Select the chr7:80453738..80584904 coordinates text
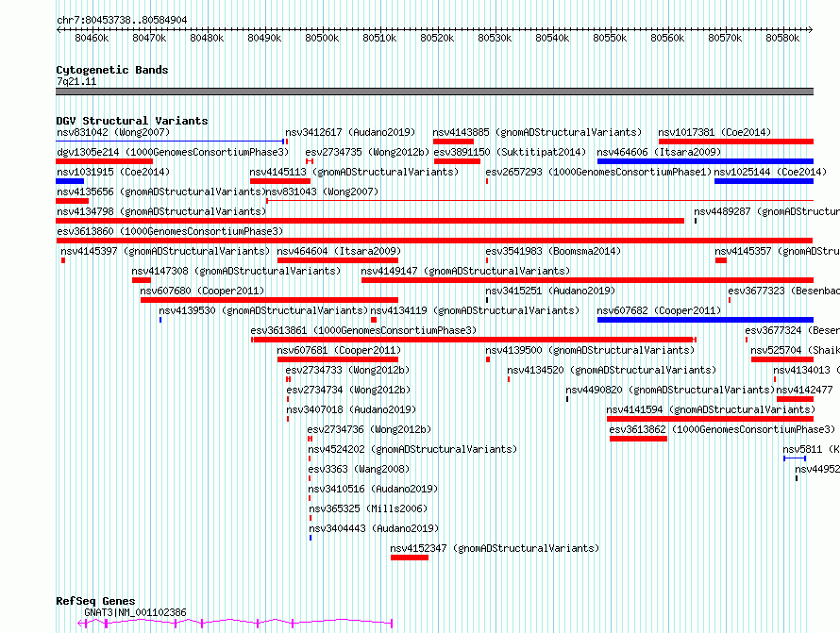840x633 pixels. pyautogui.click(x=122, y=20)
